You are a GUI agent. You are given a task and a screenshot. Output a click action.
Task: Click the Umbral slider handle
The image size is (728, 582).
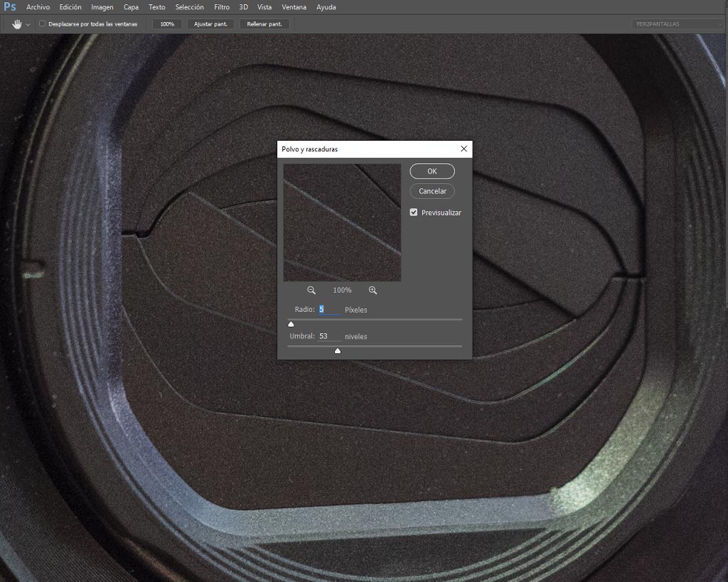[x=338, y=350]
